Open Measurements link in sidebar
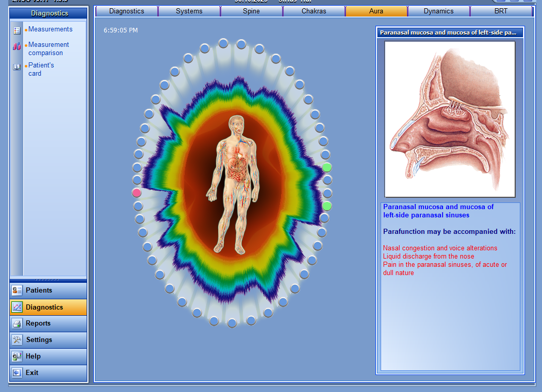 pyautogui.click(x=51, y=29)
